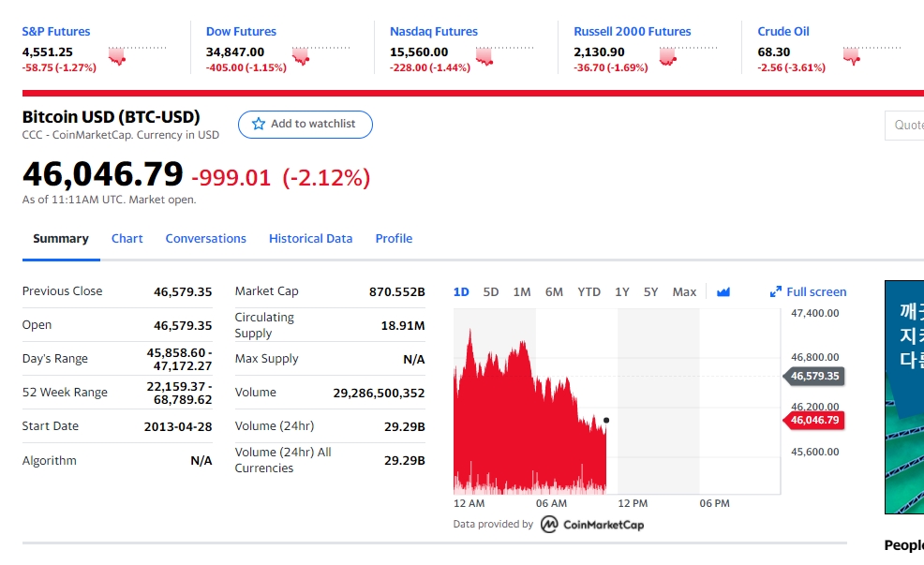924x565 pixels.
Task: Click the Open row label
Action: [x=37, y=324]
